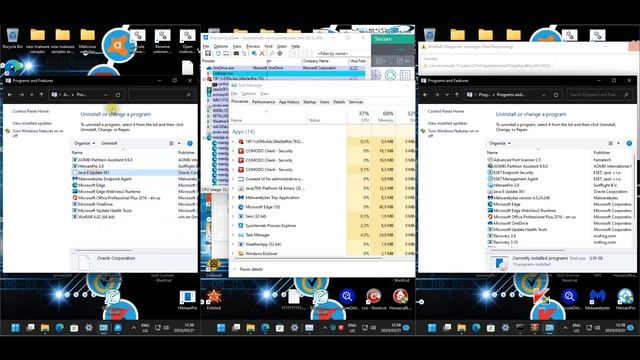Image resolution: width=640 pixels, height=360 pixels.
Task: Expand the Java(TM) Platform SE binary row
Action: coord(233,189)
